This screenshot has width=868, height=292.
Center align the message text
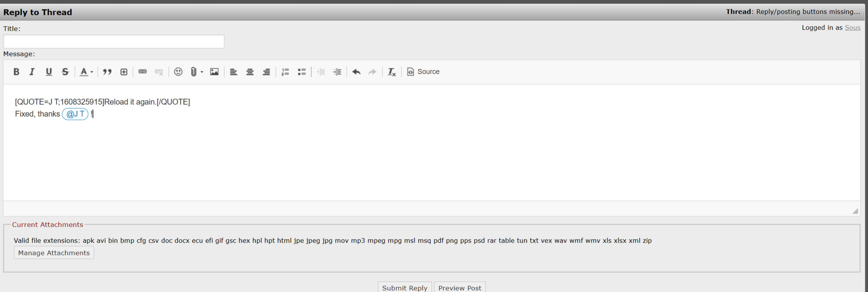250,72
